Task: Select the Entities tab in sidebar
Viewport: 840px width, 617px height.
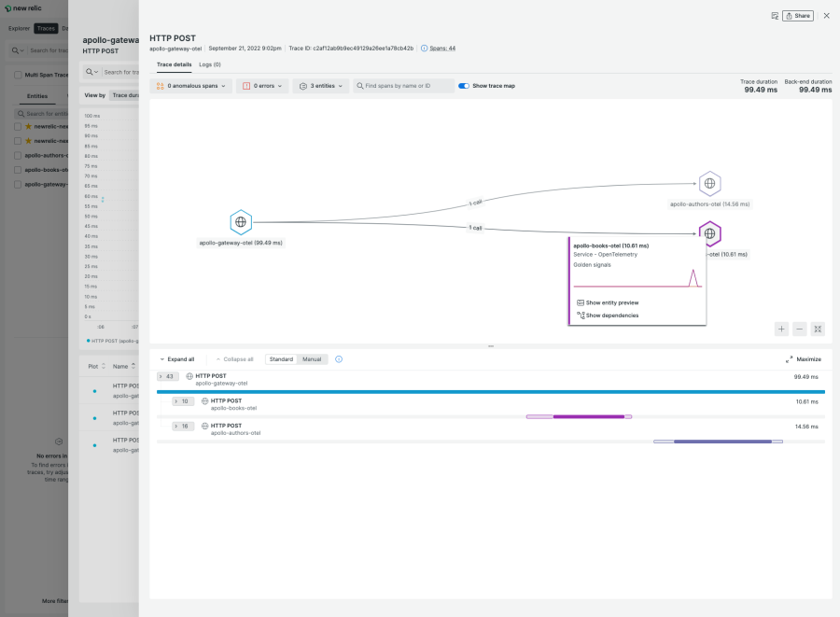Action: coord(37,96)
